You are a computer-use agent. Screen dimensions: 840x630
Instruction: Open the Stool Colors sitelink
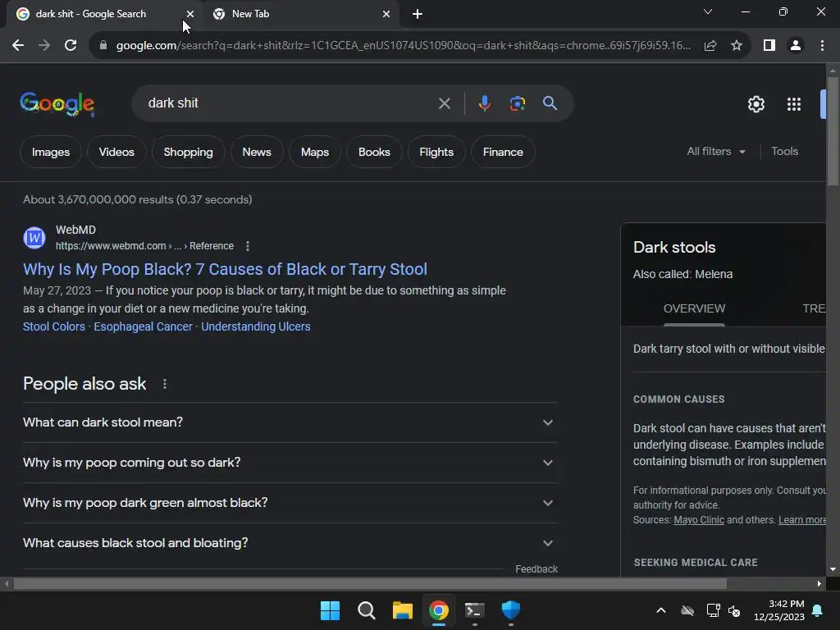[54, 326]
